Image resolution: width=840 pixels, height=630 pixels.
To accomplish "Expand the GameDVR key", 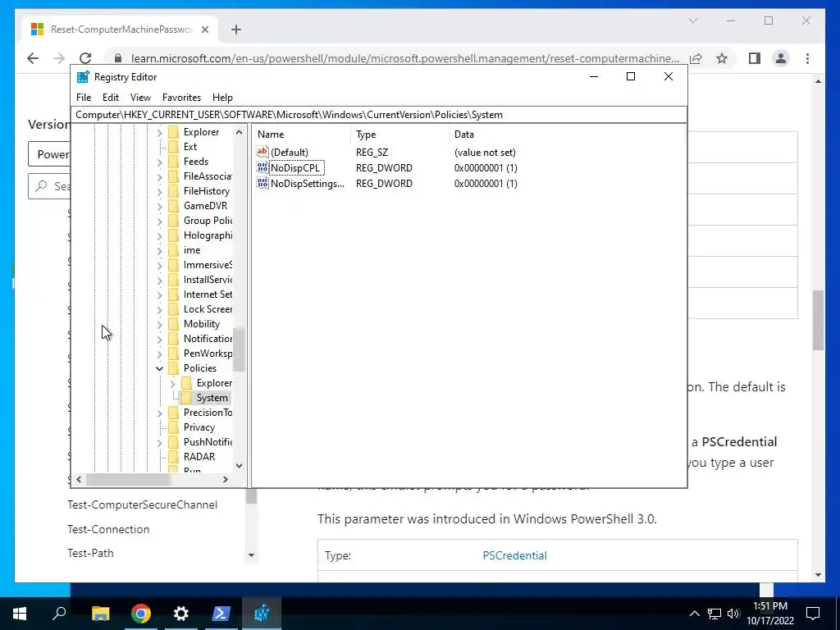I will (x=160, y=206).
